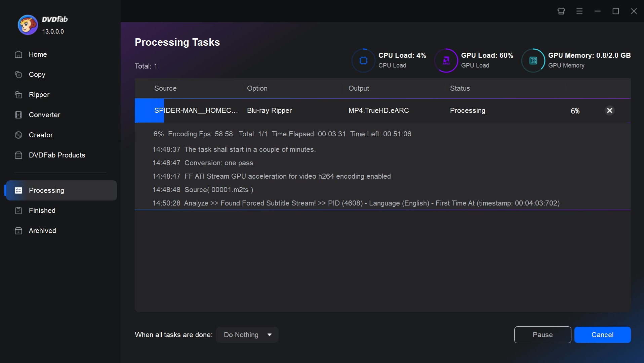Click the 6% task progress indicator
644x363 pixels.
575,110
